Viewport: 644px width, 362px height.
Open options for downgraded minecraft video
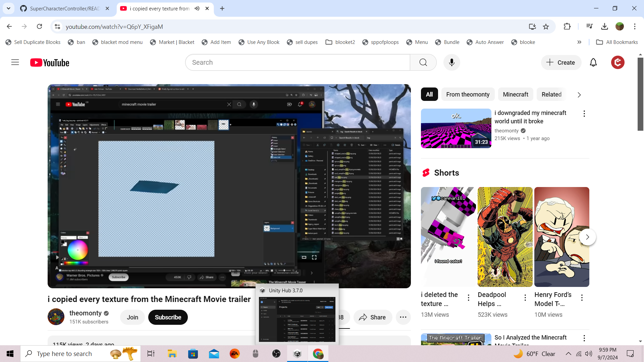tap(584, 114)
